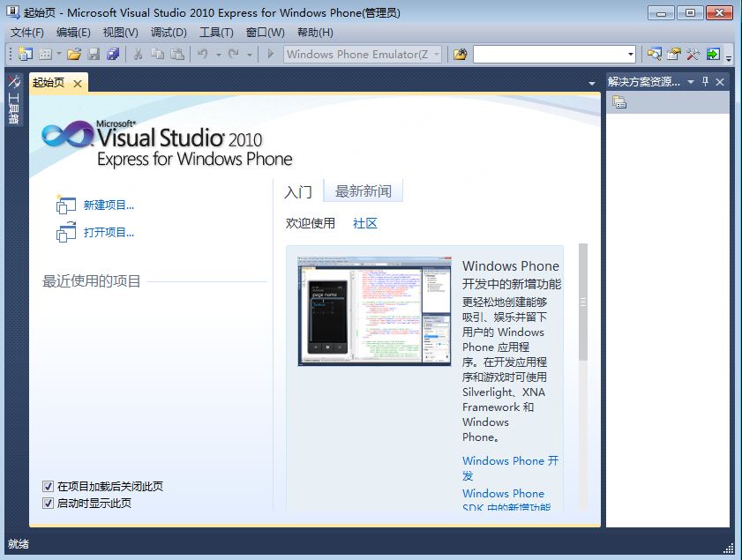Screen dimensions: 742x560
Task: Open the Redo history dropdown arrow
Action: (x=250, y=55)
